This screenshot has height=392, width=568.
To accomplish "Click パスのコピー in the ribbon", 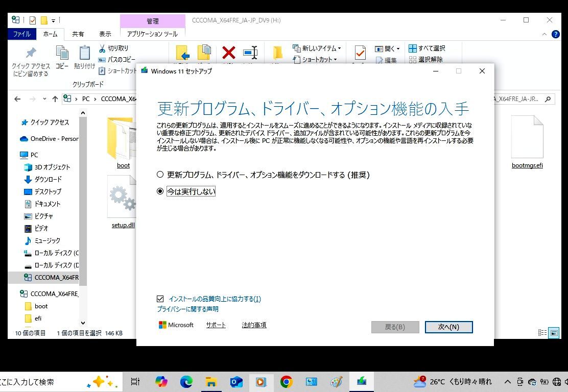I will pos(117,59).
